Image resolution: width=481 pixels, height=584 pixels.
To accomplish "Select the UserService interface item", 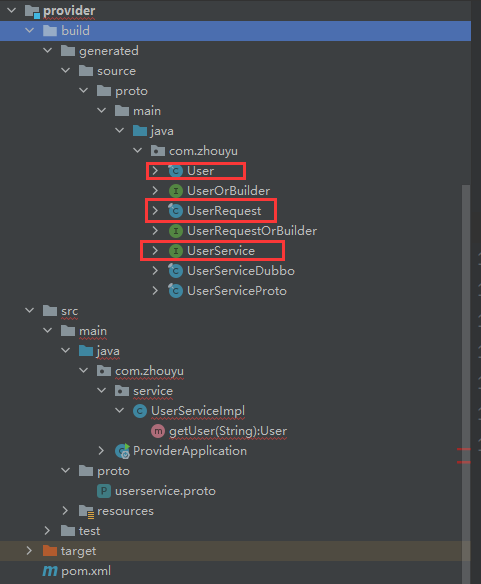I will (x=221, y=251).
